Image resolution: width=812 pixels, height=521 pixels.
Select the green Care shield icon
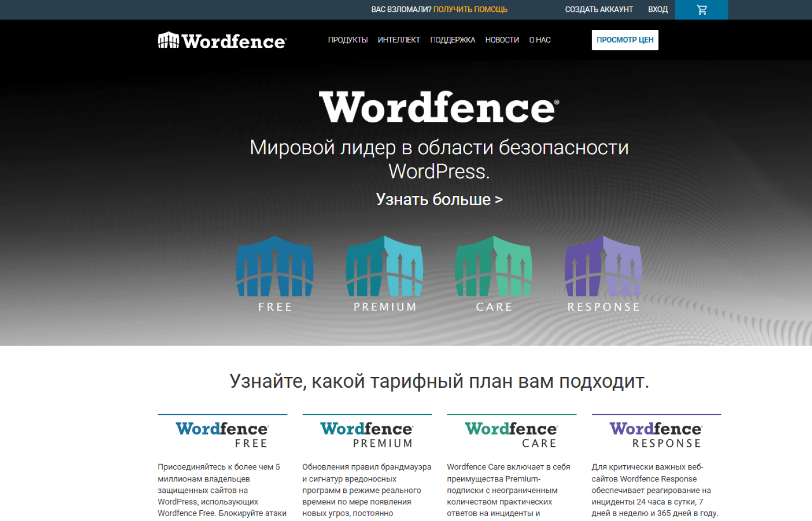click(494, 266)
